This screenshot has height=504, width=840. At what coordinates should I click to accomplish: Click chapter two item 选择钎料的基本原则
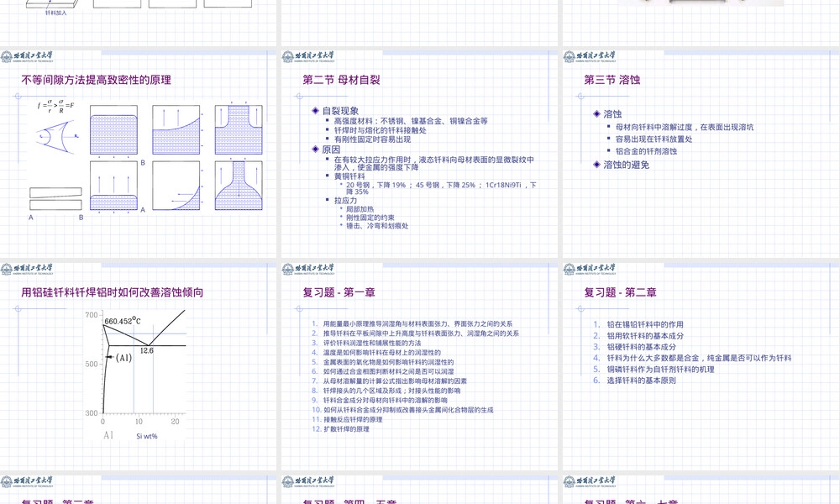[x=641, y=381]
